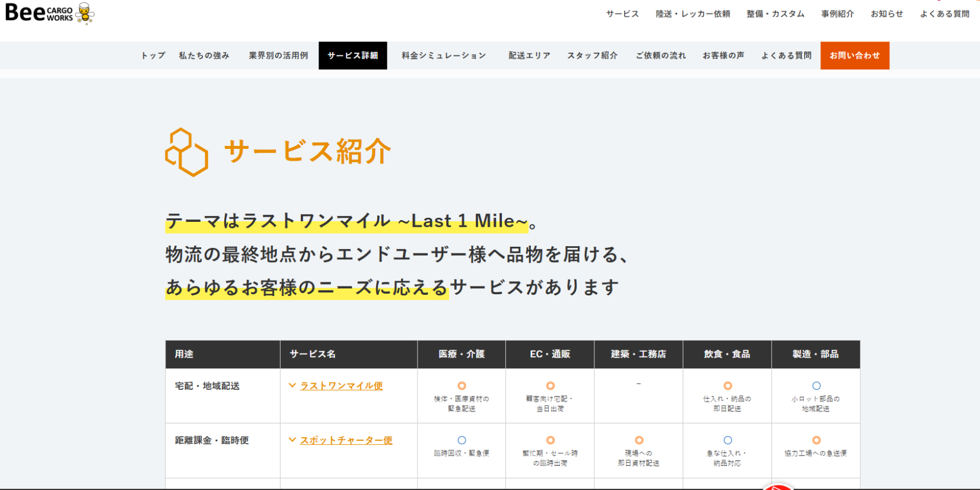Expand the chevron next to スポットチャーター便
This screenshot has width=980, height=490.
(x=292, y=440)
